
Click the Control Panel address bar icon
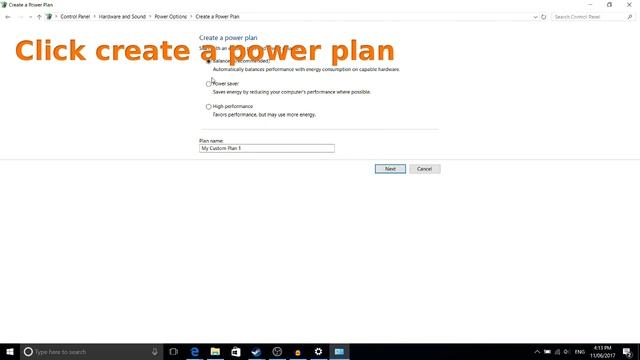[x=49, y=17]
